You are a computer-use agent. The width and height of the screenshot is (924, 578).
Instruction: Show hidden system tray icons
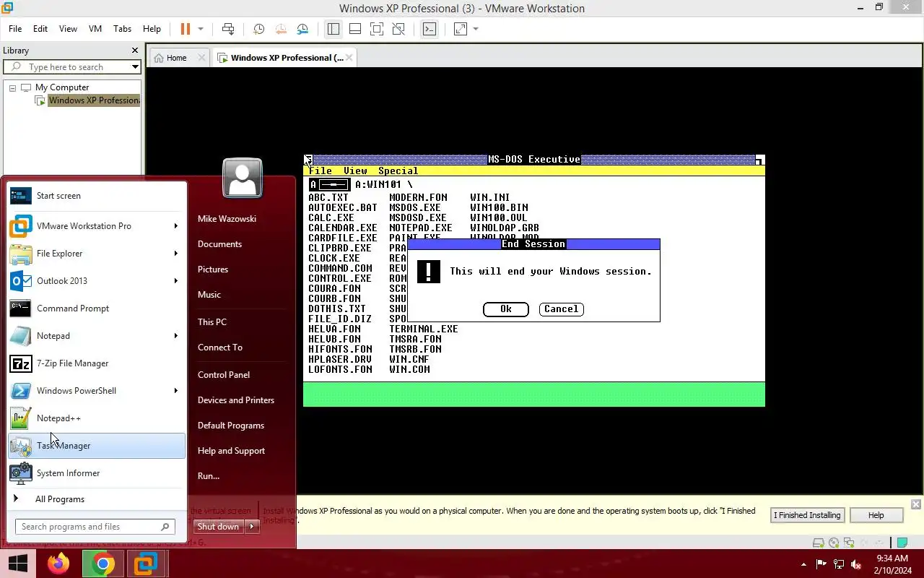pos(804,564)
